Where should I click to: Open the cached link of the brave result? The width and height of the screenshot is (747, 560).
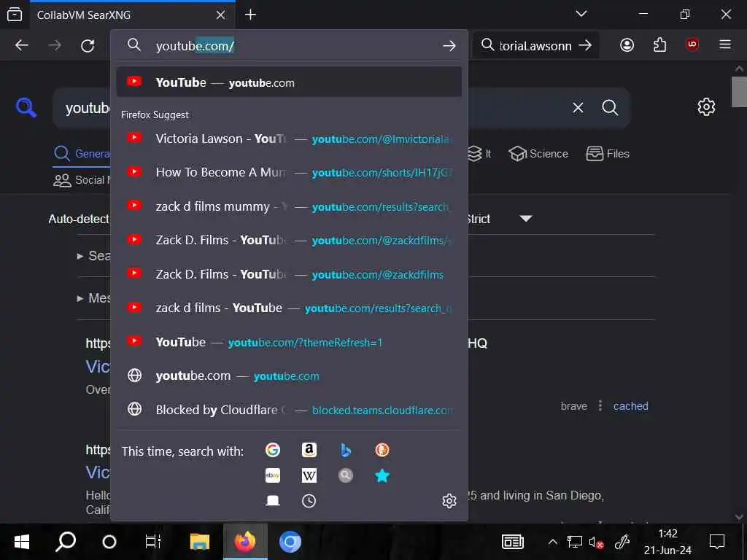coord(630,406)
